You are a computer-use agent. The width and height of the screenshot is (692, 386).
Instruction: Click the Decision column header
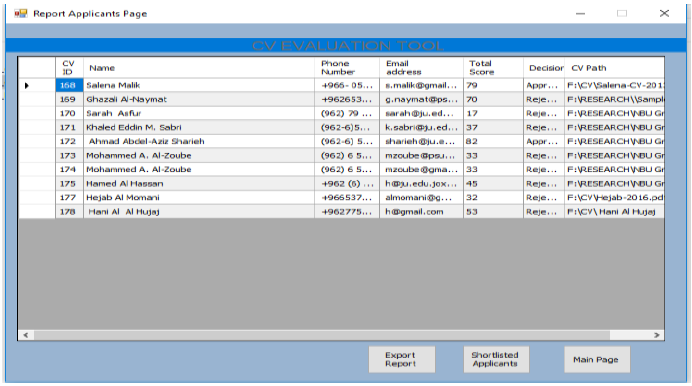pyautogui.click(x=544, y=68)
